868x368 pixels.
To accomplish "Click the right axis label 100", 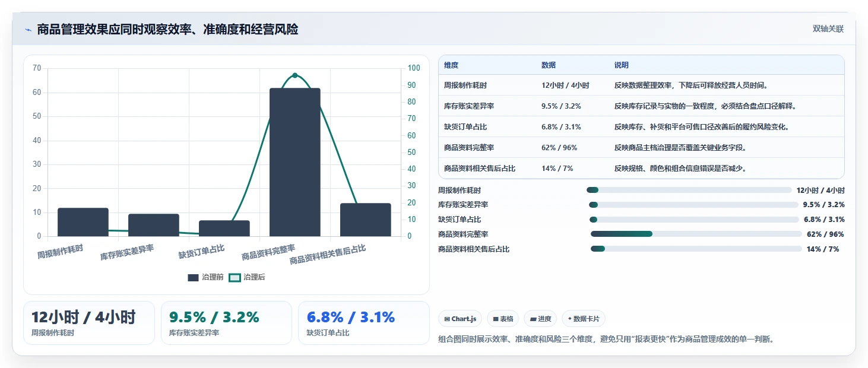I will [414, 68].
